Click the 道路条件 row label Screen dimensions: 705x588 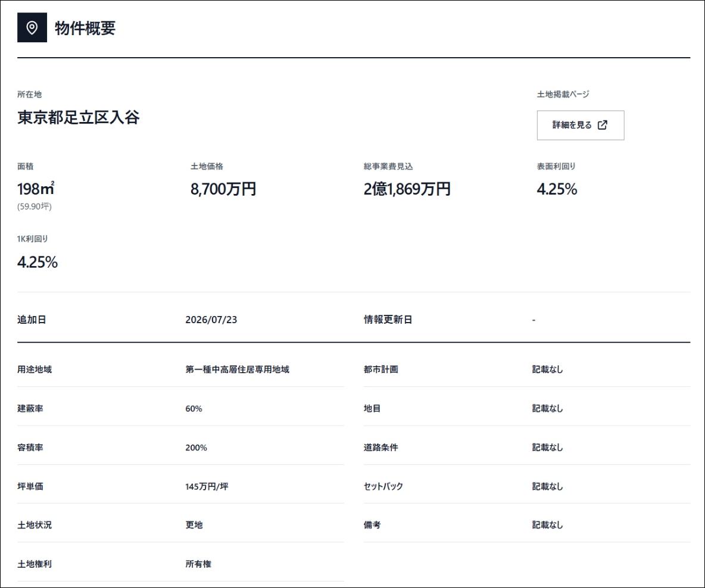coord(381,448)
